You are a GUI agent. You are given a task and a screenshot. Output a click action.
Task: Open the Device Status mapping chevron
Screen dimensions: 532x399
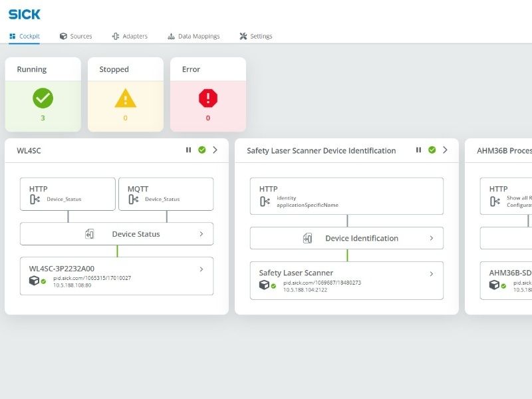point(201,234)
